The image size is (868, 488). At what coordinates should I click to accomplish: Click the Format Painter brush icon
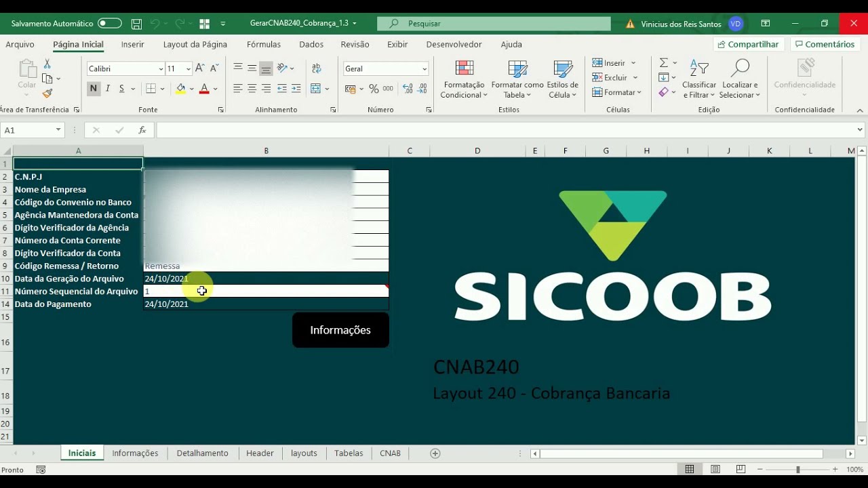[47, 94]
